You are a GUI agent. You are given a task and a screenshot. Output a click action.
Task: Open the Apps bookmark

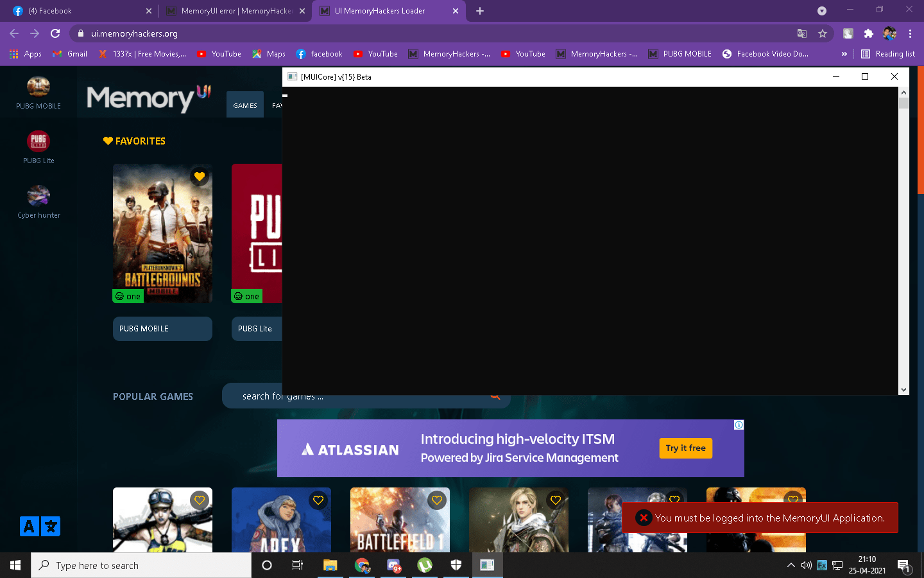pyautogui.click(x=26, y=54)
